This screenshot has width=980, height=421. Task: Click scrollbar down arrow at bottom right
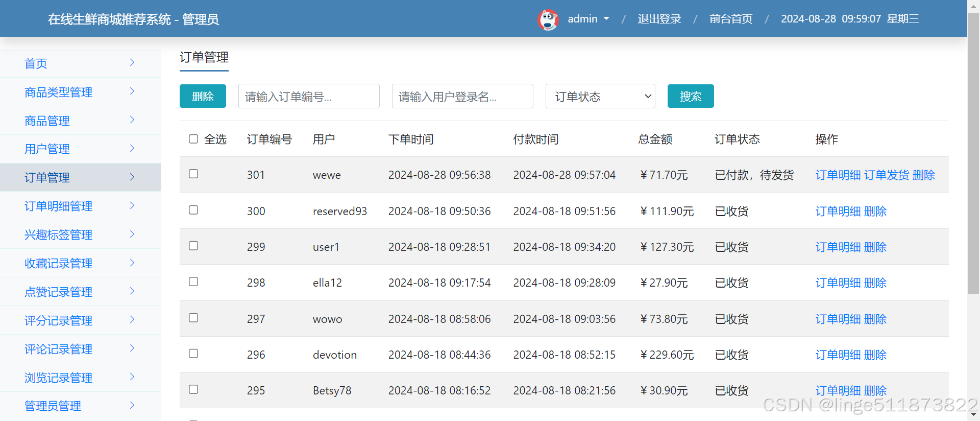(x=973, y=414)
